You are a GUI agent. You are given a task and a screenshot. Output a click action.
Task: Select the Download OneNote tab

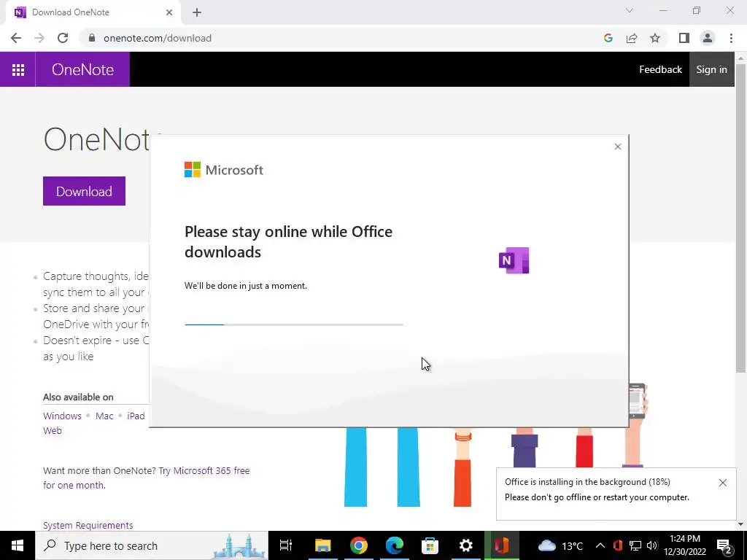click(93, 12)
